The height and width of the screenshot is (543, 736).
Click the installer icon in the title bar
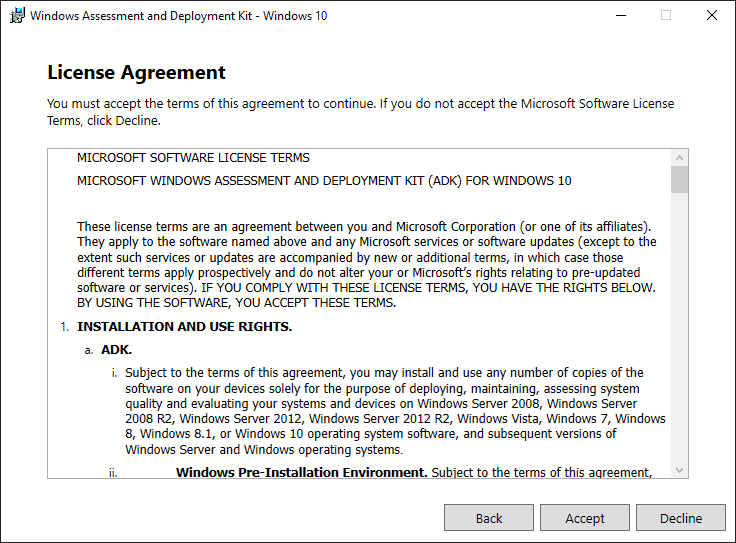pos(17,16)
